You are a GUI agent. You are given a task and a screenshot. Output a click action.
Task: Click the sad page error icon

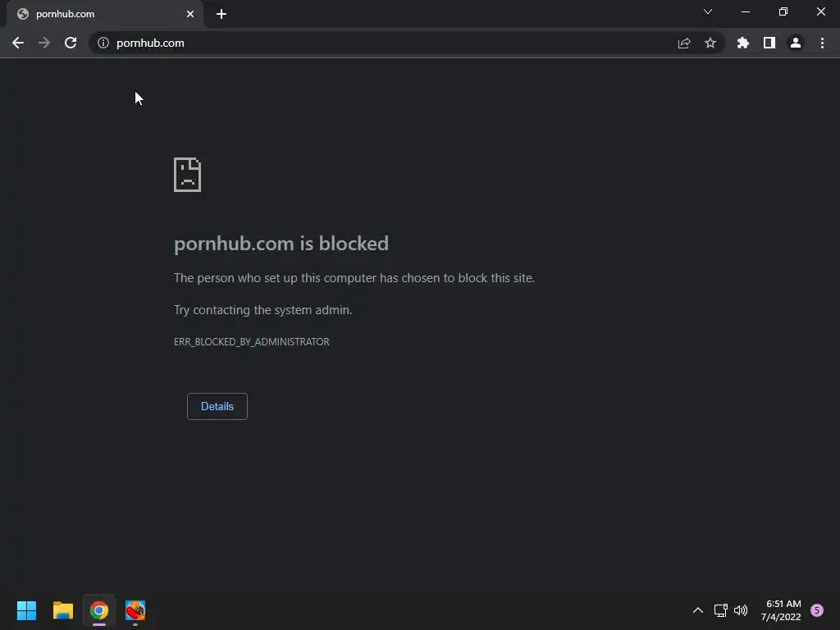[188, 175]
